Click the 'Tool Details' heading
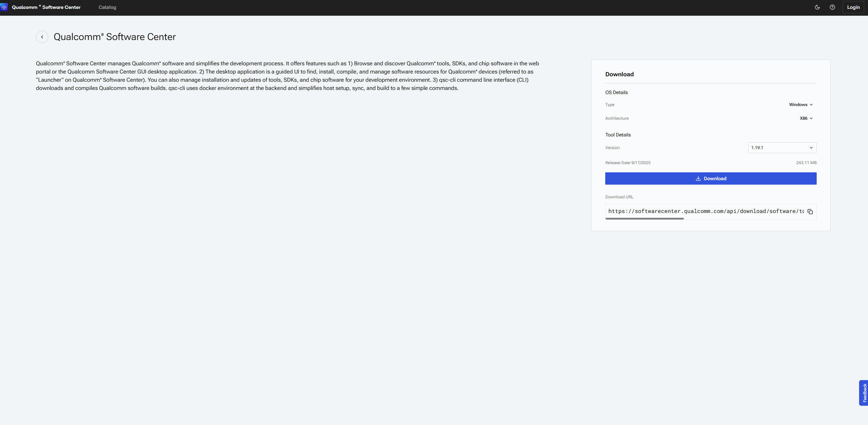 618,135
